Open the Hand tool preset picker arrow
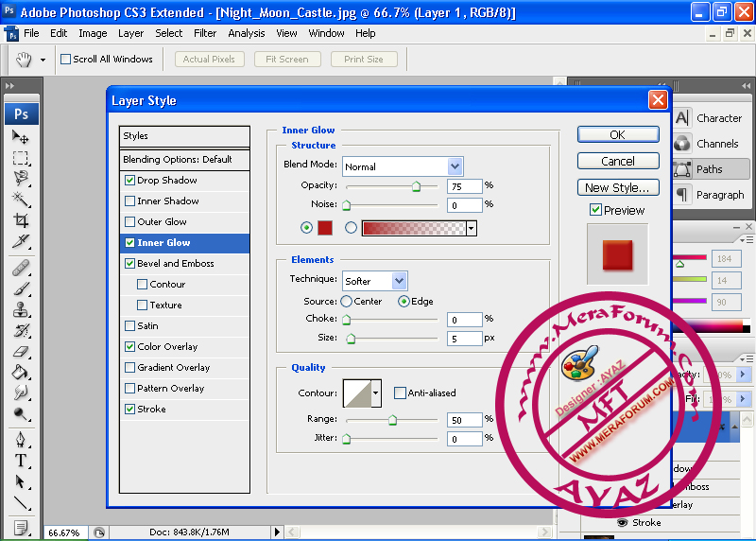Screen dimensions: 756x541 (x=43, y=60)
